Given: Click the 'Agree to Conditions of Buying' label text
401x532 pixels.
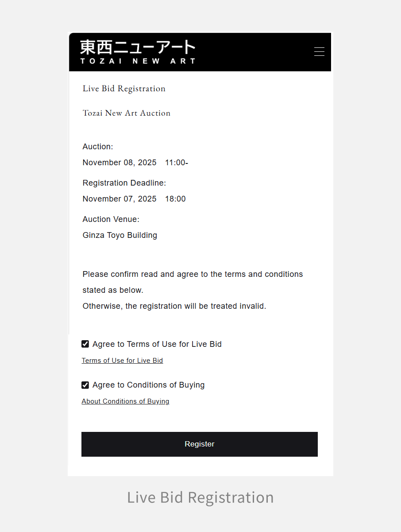Looking at the screenshot, I should pyautogui.click(x=148, y=385).
